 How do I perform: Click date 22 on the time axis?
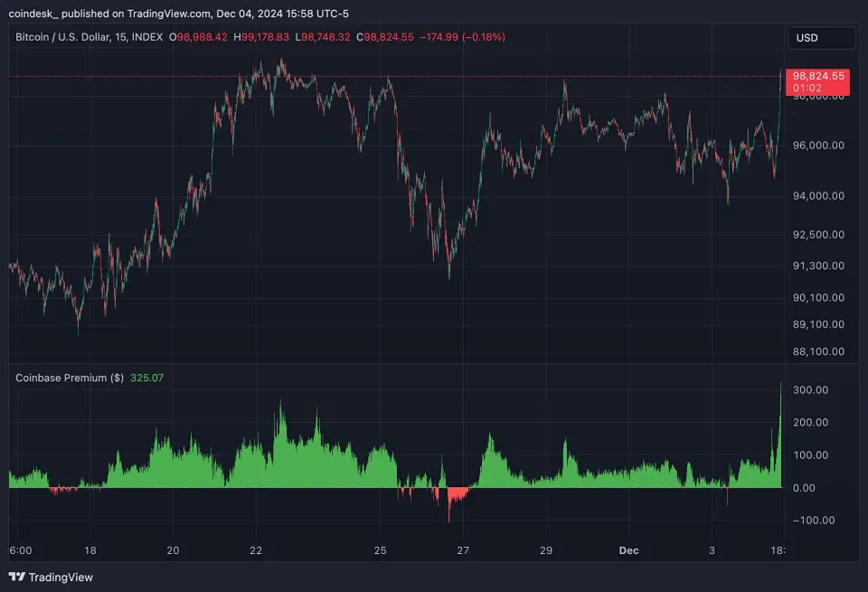(x=256, y=550)
